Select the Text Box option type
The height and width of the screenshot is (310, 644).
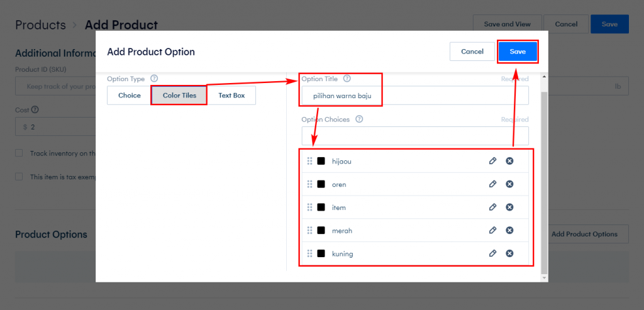(x=231, y=95)
